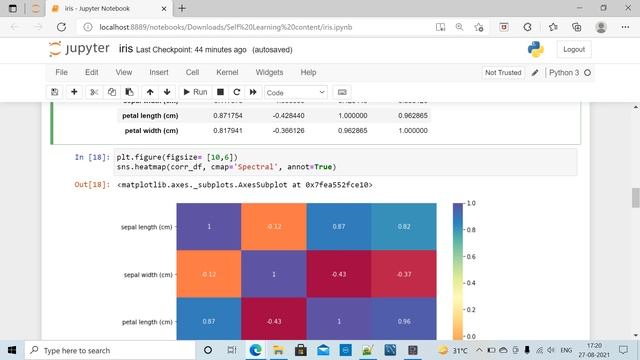Click the Jupyter logo
640x360 pixels.
coord(79,49)
